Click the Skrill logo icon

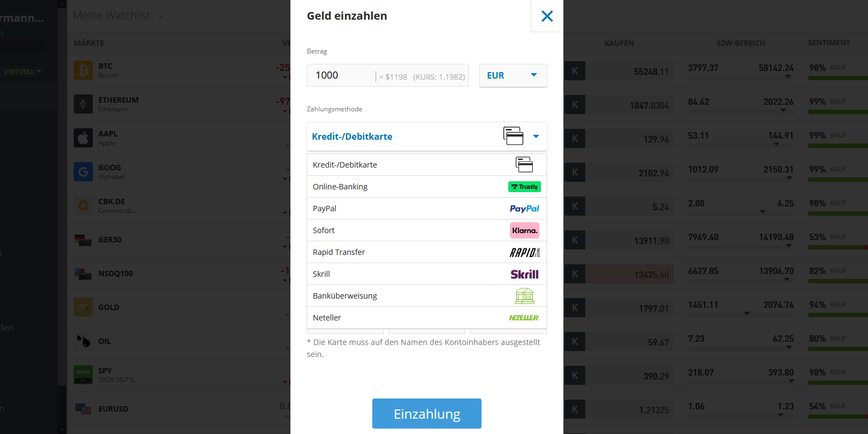(x=524, y=274)
